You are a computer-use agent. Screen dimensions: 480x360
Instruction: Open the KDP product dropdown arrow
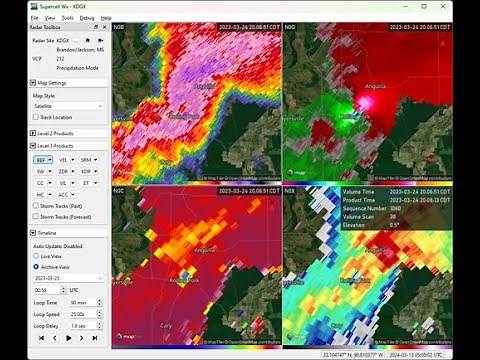[x=95, y=171]
